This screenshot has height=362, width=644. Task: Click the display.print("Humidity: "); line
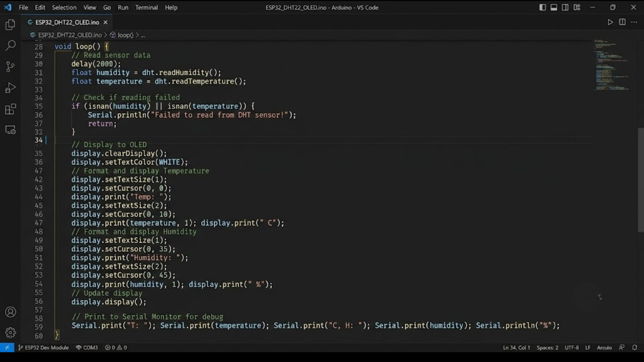pos(129,257)
